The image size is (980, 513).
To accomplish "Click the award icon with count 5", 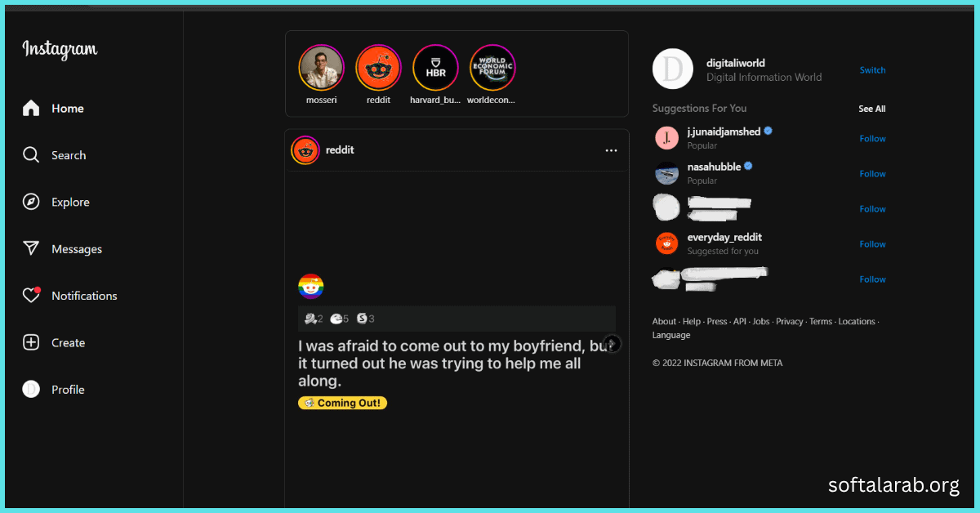I will click(x=336, y=319).
